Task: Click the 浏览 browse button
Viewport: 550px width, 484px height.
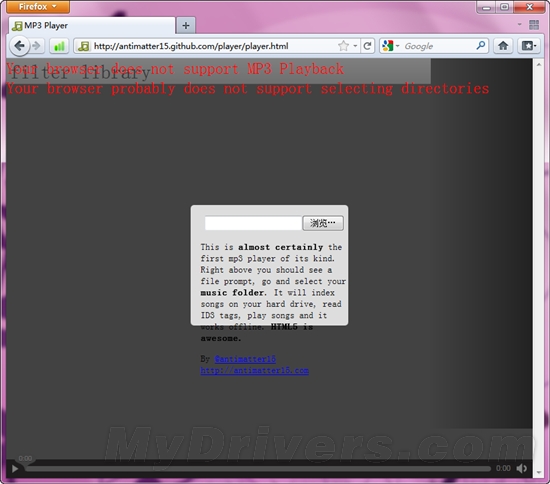Action: (323, 223)
